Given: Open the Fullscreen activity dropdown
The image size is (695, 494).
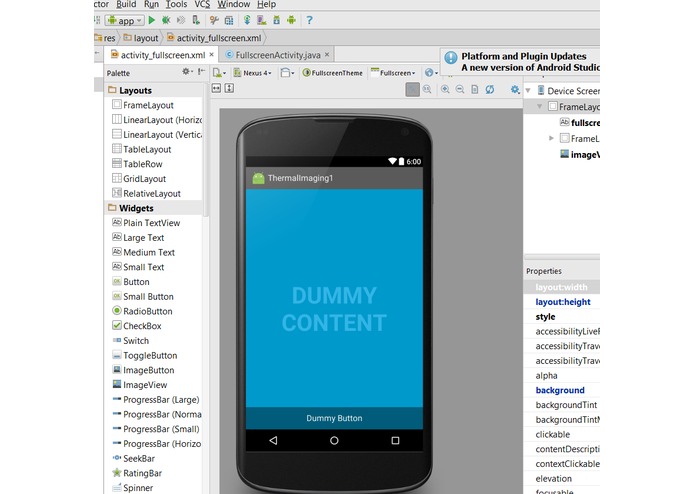Looking at the screenshot, I should click(393, 73).
